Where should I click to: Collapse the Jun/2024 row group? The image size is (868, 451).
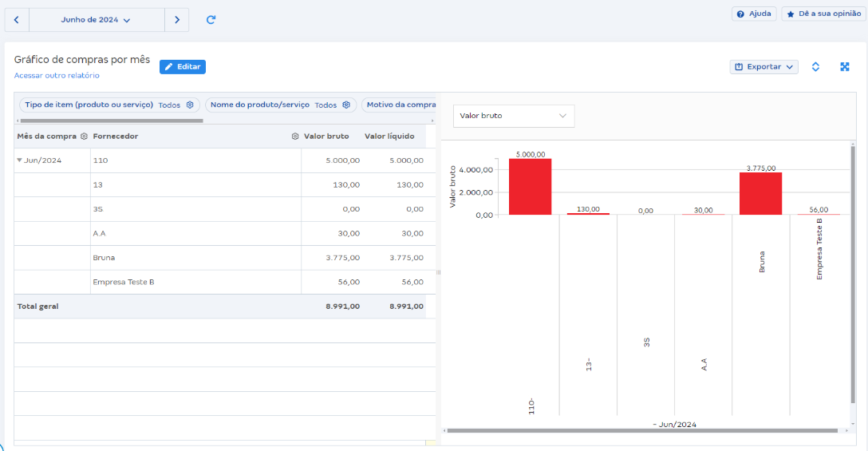coord(19,160)
